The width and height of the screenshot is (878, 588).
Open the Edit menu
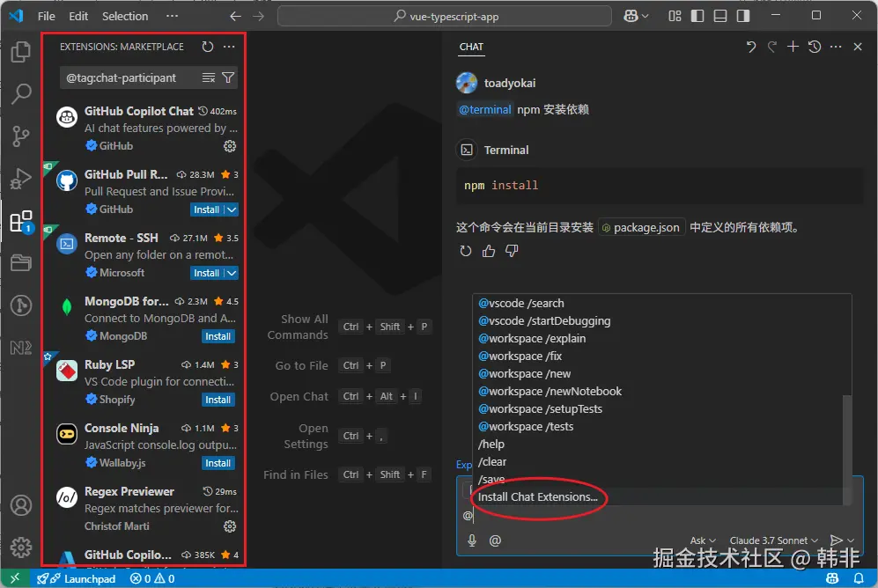(78, 16)
